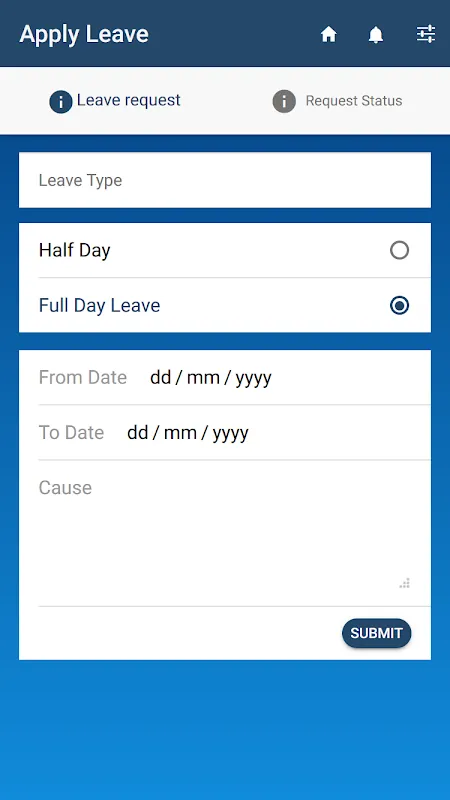Viewport: 450px width, 800px height.
Task: Go to the Home screen icon
Action: [x=329, y=34]
